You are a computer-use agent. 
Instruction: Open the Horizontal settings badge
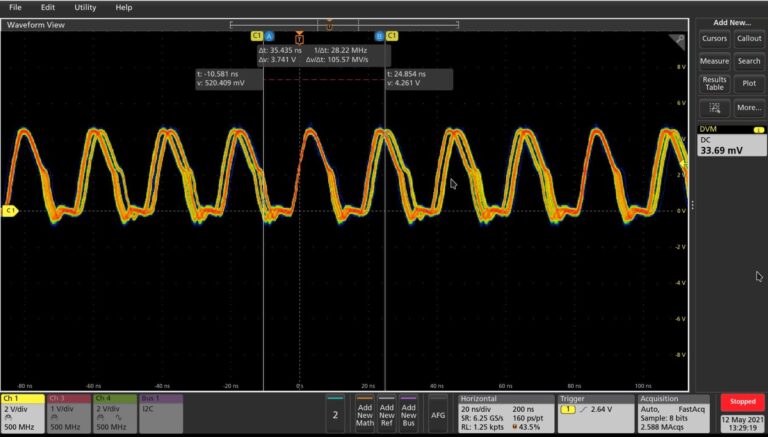pos(506,412)
